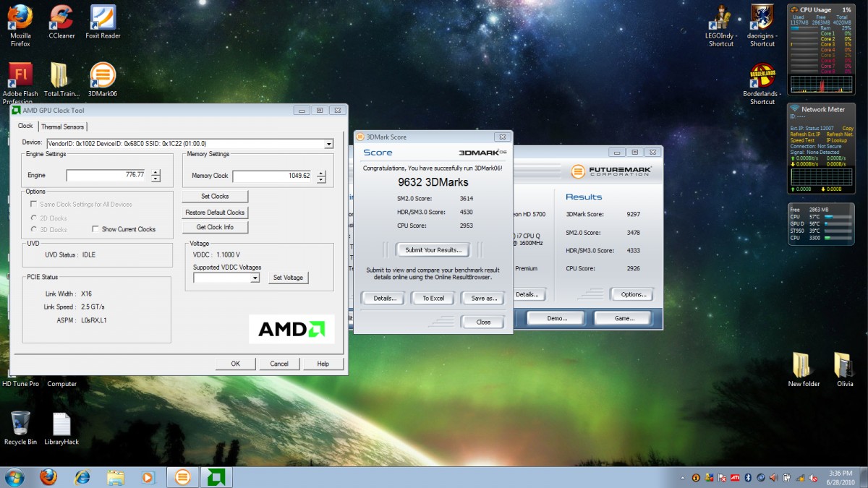Image resolution: width=868 pixels, height=488 pixels.
Task: Open the Device dropdown in GPU Clock Tool
Action: 329,144
